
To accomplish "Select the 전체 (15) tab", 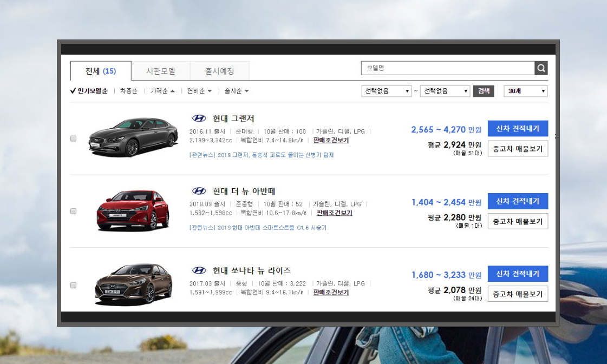I will pos(101,71).
